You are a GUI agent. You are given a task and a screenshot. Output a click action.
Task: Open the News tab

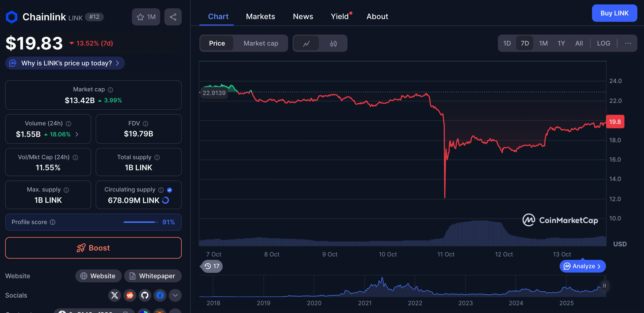pos(303,16)
